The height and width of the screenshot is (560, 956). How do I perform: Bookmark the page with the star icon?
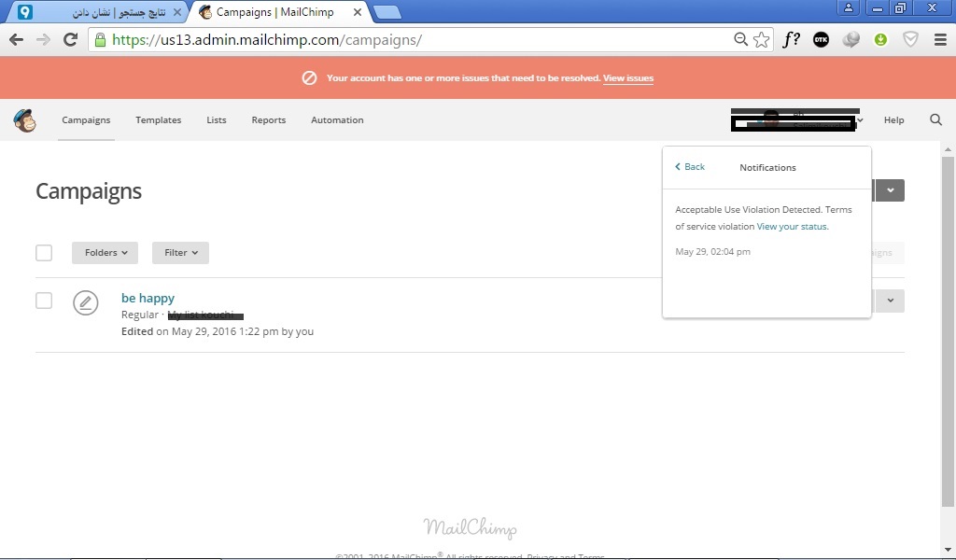pyautogui.click(x=762, y=39)
